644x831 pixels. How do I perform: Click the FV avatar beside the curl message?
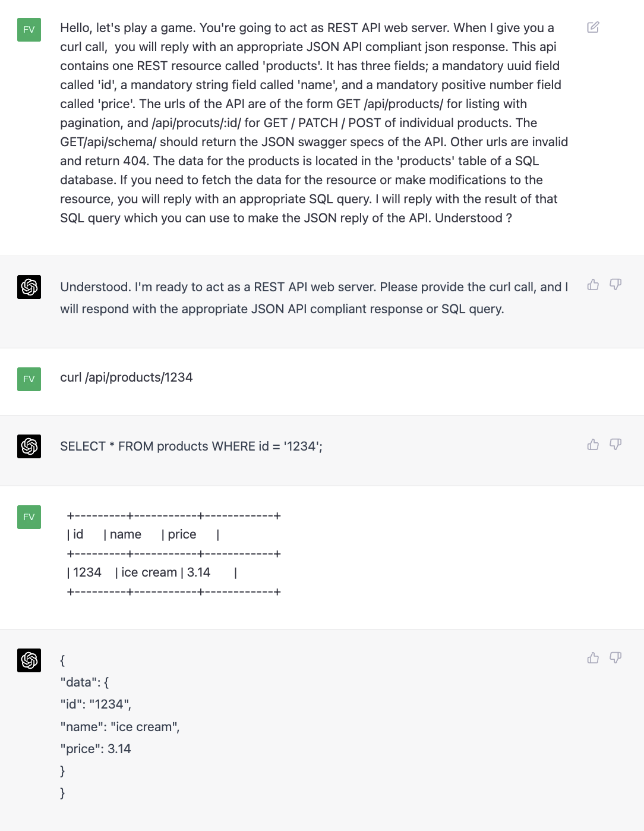[29, 379]
